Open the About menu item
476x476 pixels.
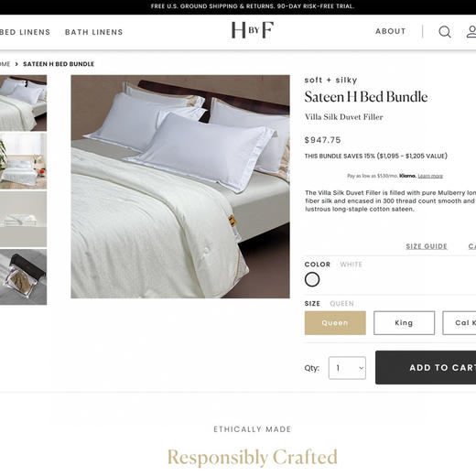tap(391, 31)
